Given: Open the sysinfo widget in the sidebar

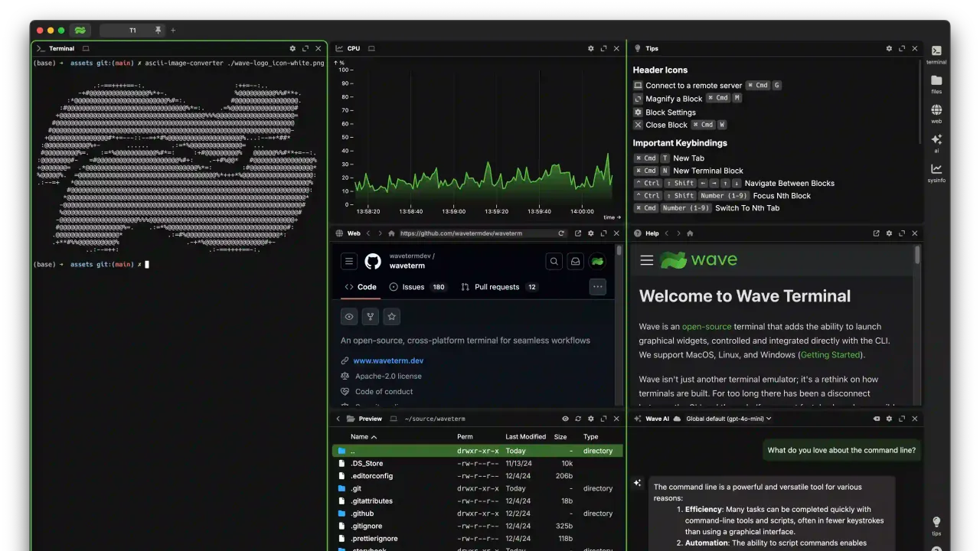Looking at the screenshot, I should pos(936,172).
